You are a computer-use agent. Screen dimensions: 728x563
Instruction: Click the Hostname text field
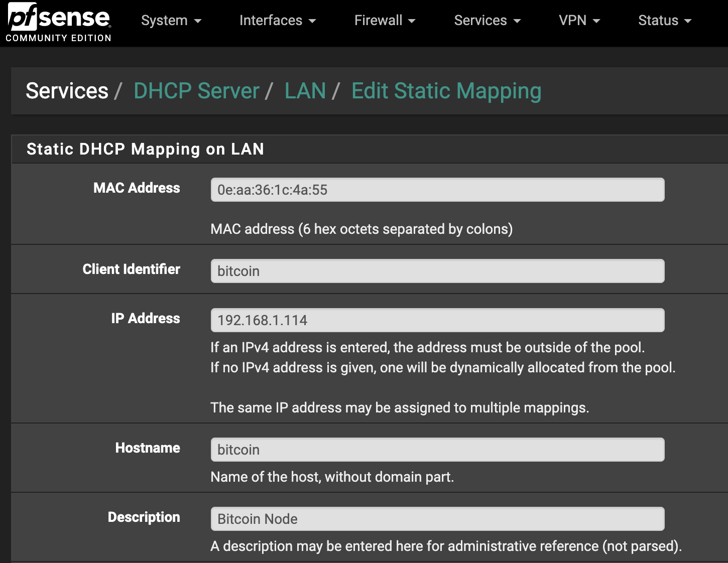click(437, 450)
